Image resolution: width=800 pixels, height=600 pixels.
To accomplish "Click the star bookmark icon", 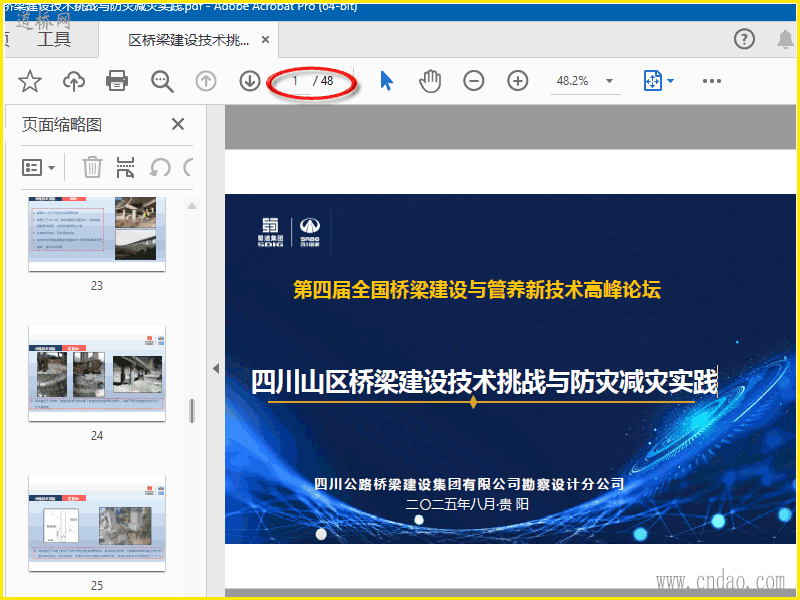I will click(30, 81).
